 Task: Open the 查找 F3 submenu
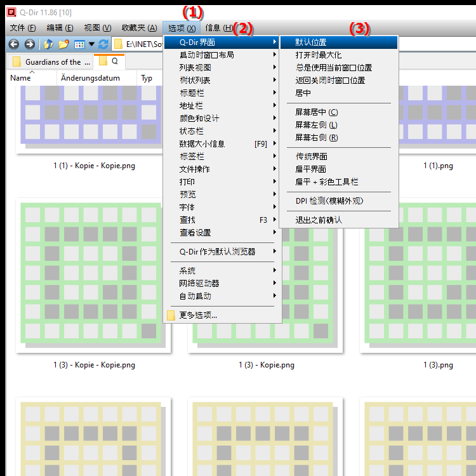click(222, 220)
